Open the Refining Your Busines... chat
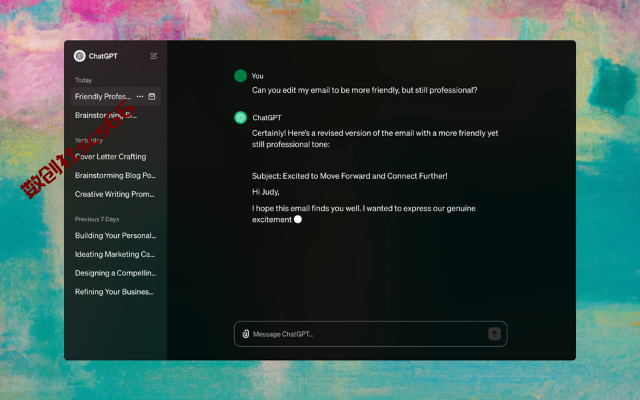 tap(114, 292)
